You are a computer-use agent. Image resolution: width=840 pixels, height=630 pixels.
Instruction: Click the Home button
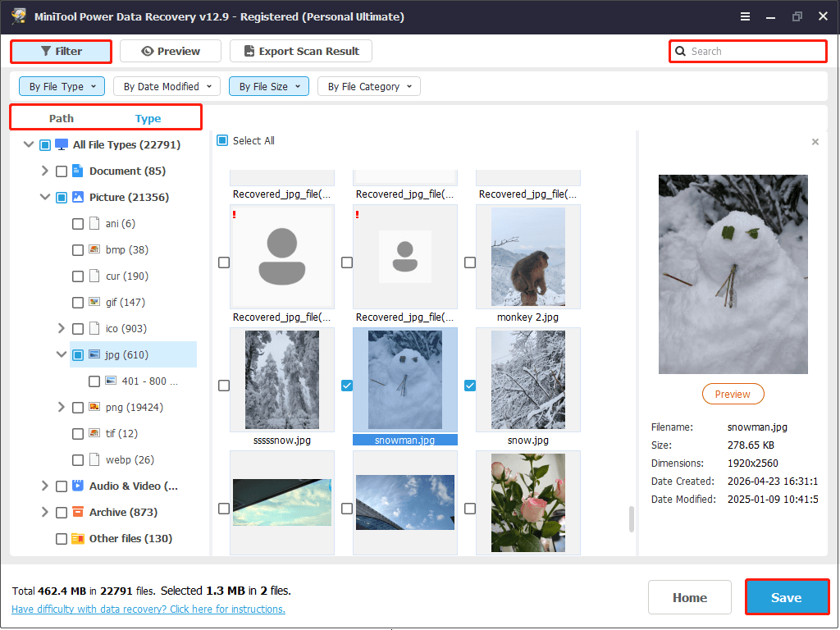[689, 597]
